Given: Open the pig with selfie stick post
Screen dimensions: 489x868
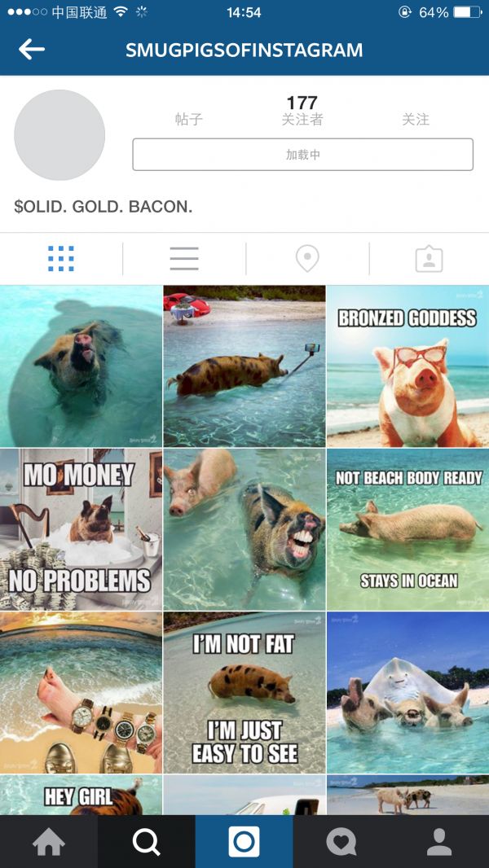Looking at the screenshot, I should (x=244, y=366).
